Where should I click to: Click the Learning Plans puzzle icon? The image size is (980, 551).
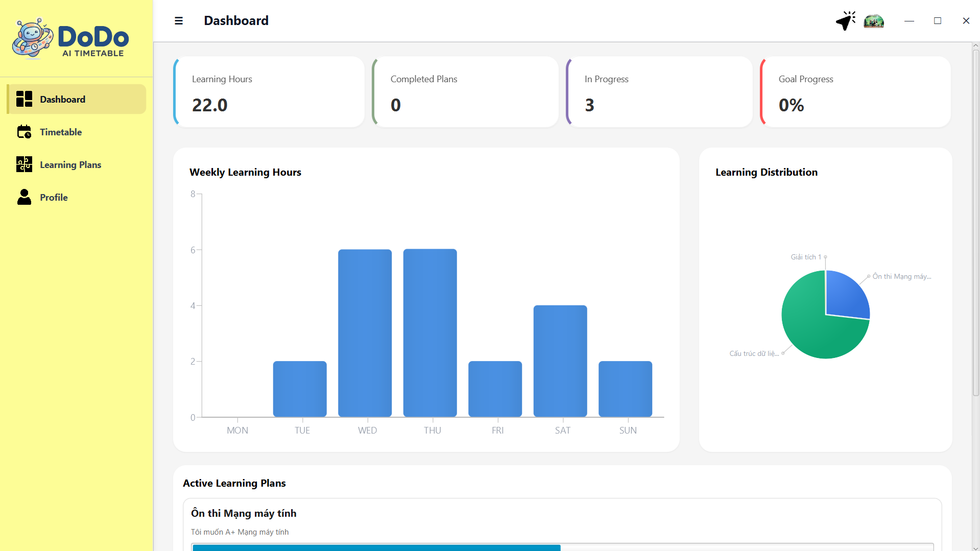tap(24, 164)
